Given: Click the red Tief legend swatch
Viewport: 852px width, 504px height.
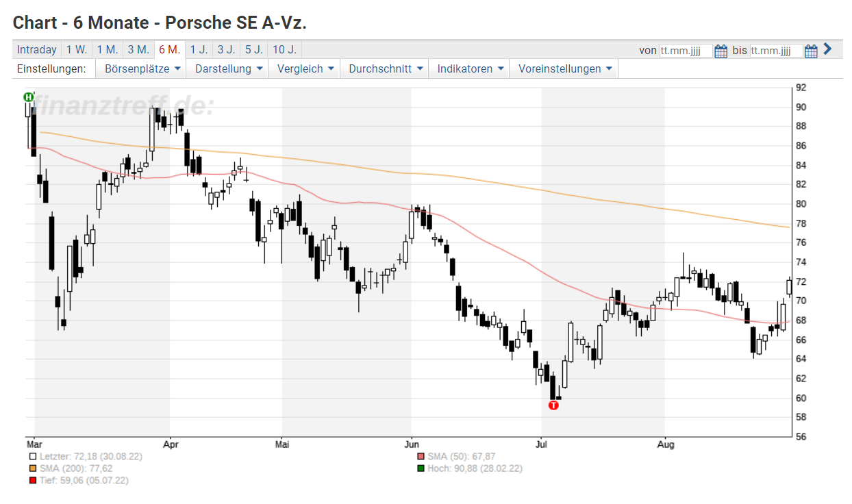Looking at the screenshot, I should (32, 481).
